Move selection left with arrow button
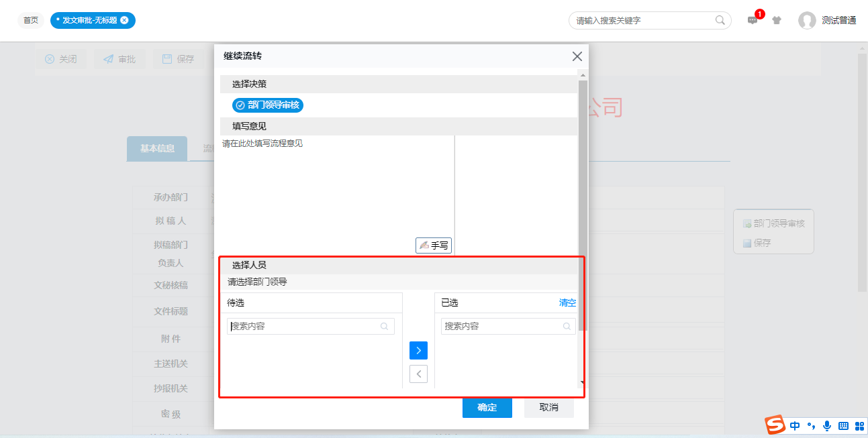Screen dimensions: 868x438 click(x=418, y=374)
